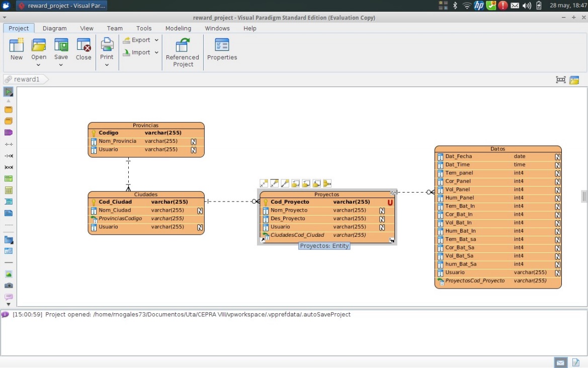The height and width of the screenshot is (368, 588).
Task: Select the Many-to-Many Relationship tool
Action: coord(8,167)
